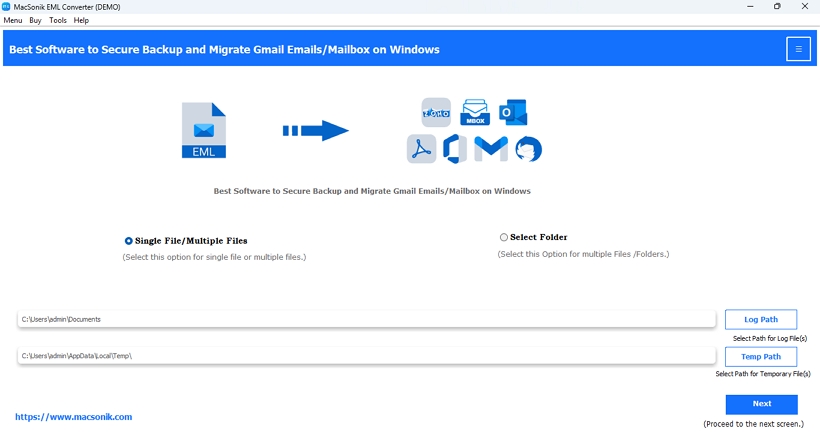Open the hamburger menu in blue banner
The height and width of the screenshot is (432, 820).
[798, 49]
